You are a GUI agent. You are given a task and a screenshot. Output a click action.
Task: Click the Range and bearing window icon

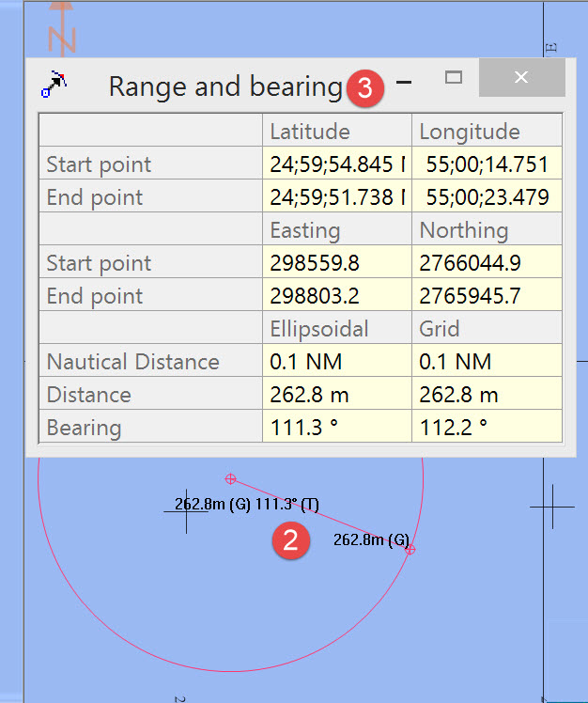coord(54,86)
